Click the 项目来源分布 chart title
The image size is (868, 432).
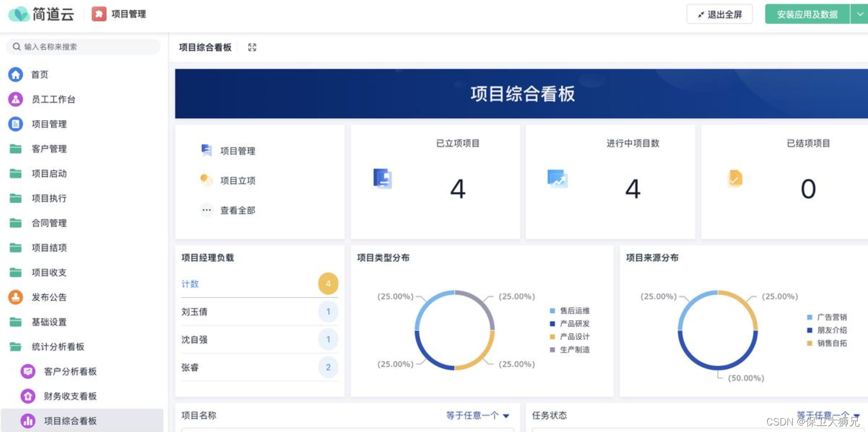point(652,257)
